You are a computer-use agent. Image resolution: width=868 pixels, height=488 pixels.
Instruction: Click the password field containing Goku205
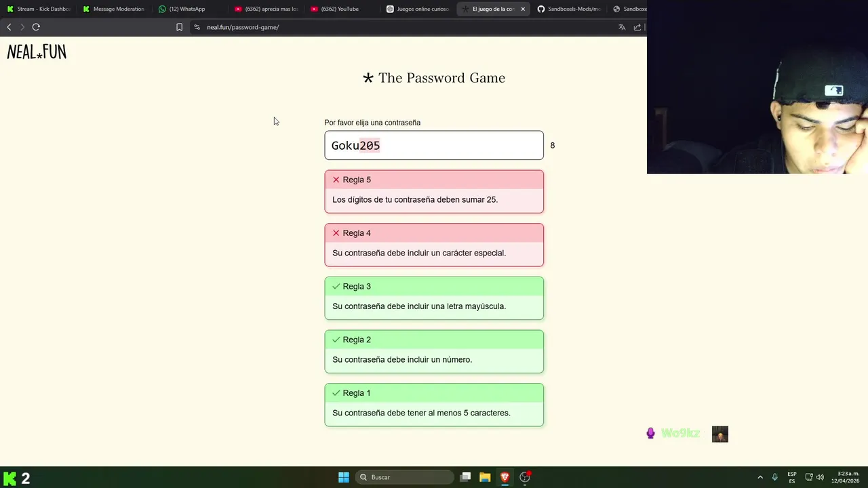pyautogui.click(x=434, y=145)
